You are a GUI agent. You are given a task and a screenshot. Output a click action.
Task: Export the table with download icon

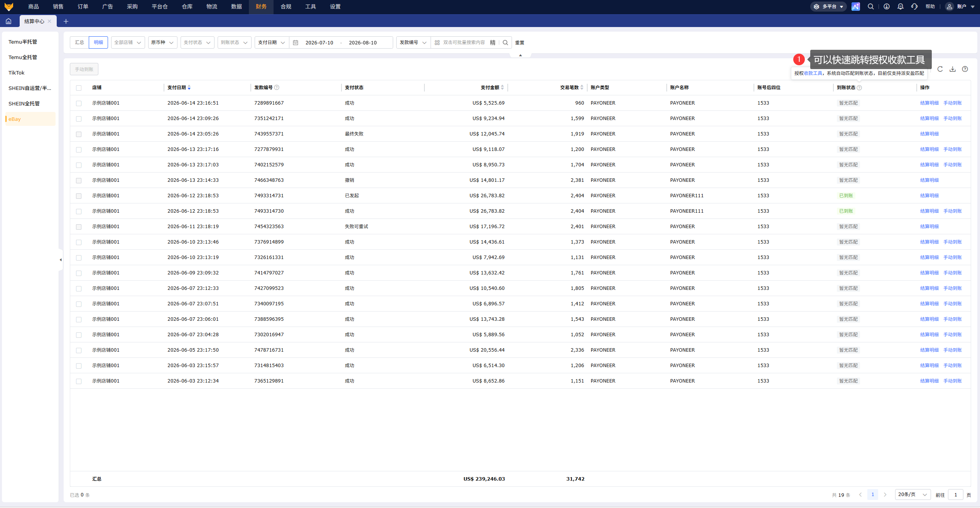pos(953,69)
